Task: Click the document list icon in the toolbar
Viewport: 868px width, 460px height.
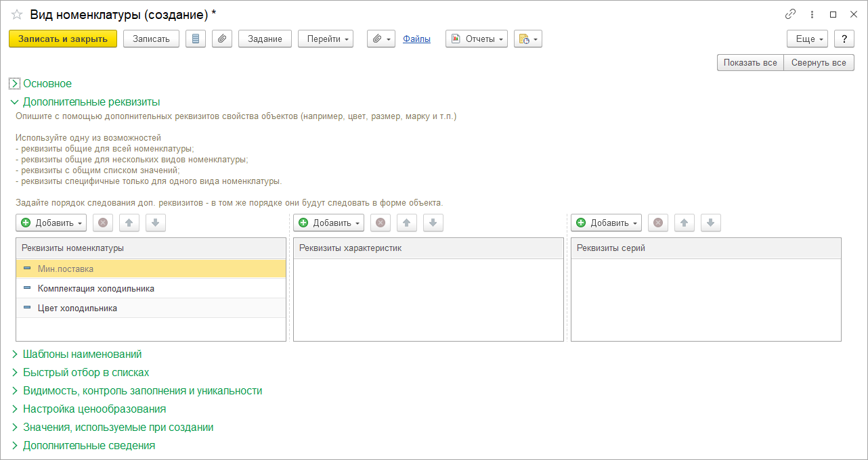Action: tap(196, 39)
